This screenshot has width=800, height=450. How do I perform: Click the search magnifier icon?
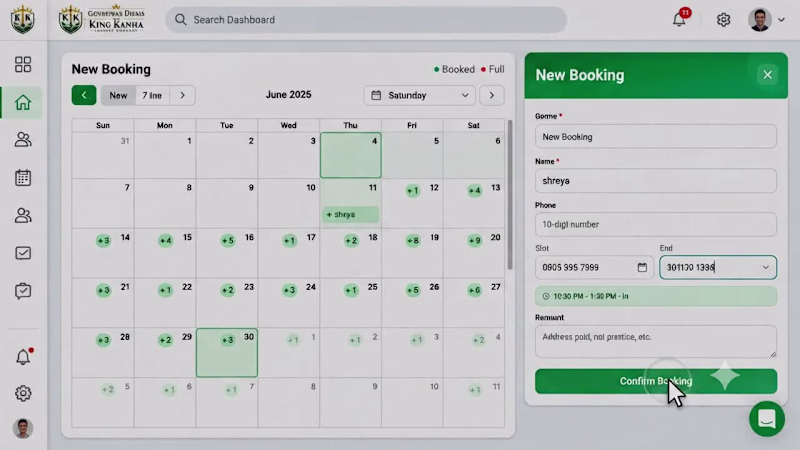click(x=181, y=20)
